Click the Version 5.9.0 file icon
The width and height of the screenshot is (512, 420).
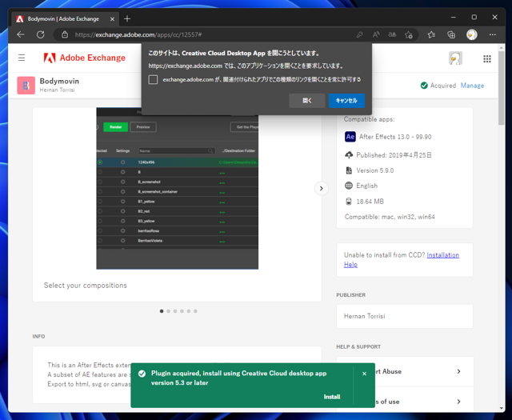pyautogui.click(x=349, y=170)
